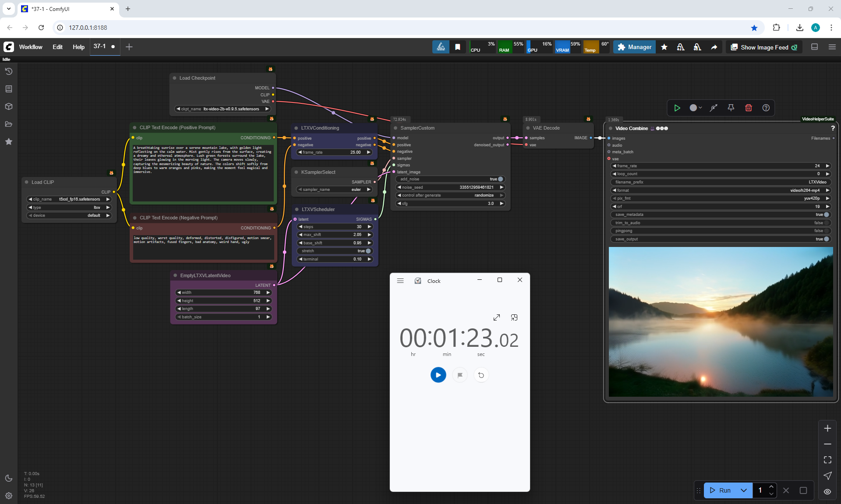Click the cfg value slider in SamplerCustom
This screenshot has width=841, height=504.
pos(450,204)
